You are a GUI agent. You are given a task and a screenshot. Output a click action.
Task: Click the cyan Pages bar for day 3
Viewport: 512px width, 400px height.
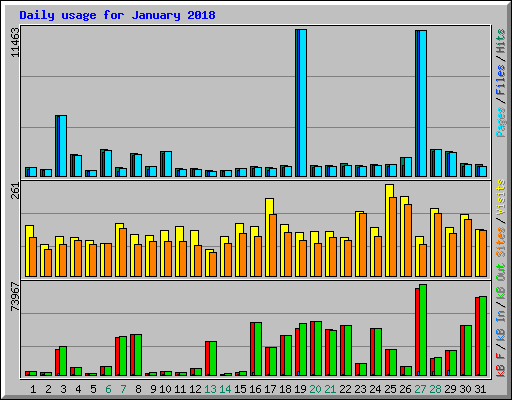tap(63, 146)
